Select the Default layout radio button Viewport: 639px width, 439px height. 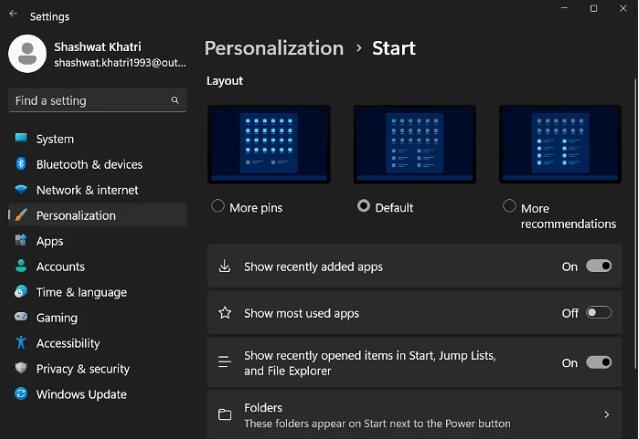(x=364, y=206)
